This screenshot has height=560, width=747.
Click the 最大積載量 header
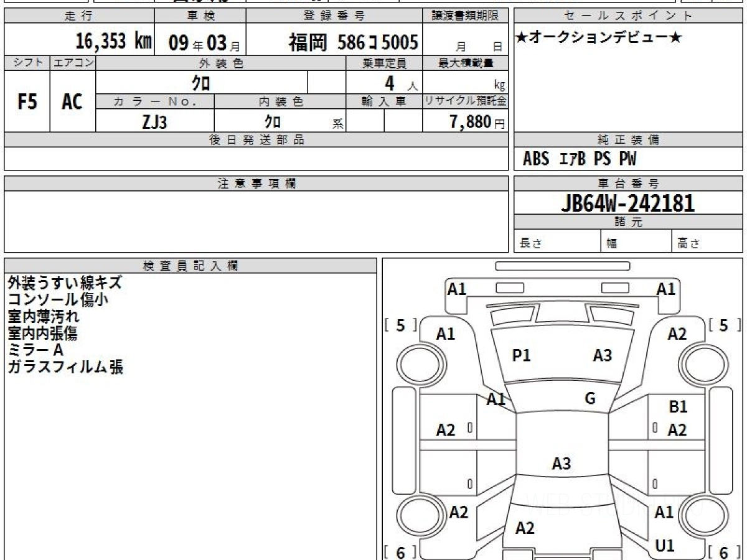point(466,63)
